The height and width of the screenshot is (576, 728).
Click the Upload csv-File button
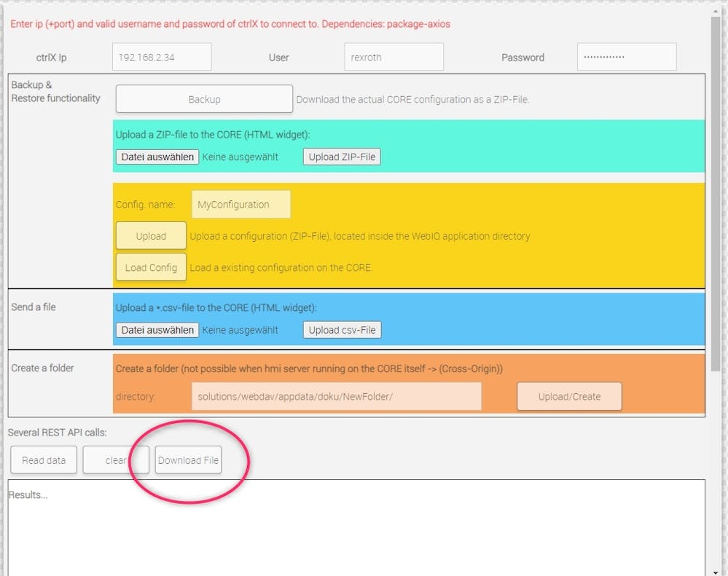pos(342,330)
